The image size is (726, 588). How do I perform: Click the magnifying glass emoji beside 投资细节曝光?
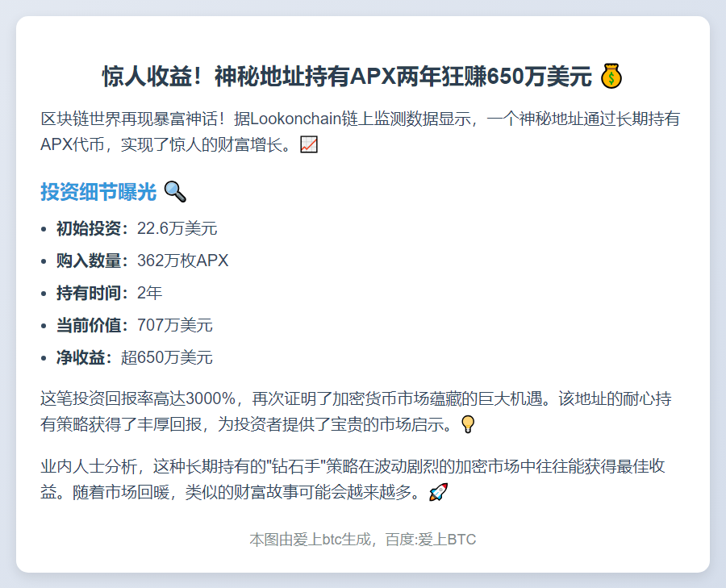pos(175,192)
